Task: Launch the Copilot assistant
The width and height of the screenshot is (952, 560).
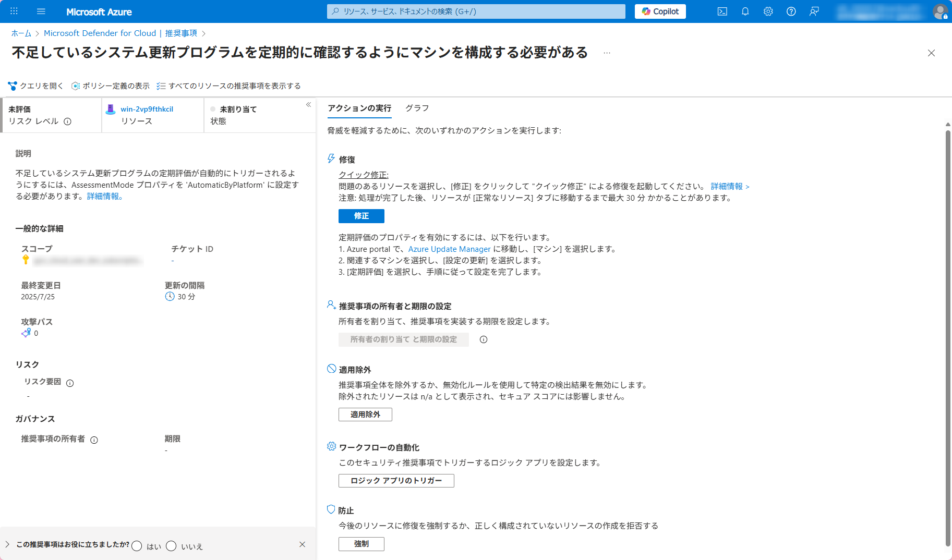Action: click(659, 11)
